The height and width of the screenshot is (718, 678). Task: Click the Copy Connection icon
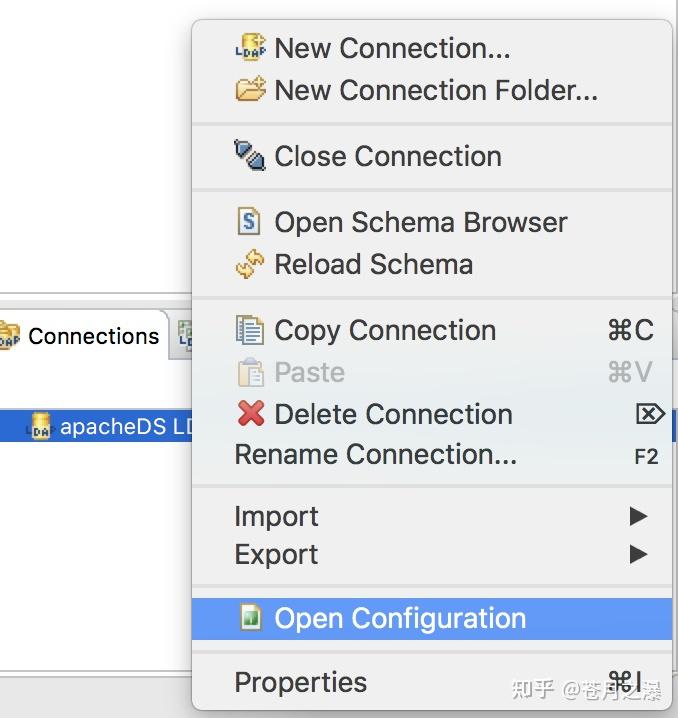249,330
